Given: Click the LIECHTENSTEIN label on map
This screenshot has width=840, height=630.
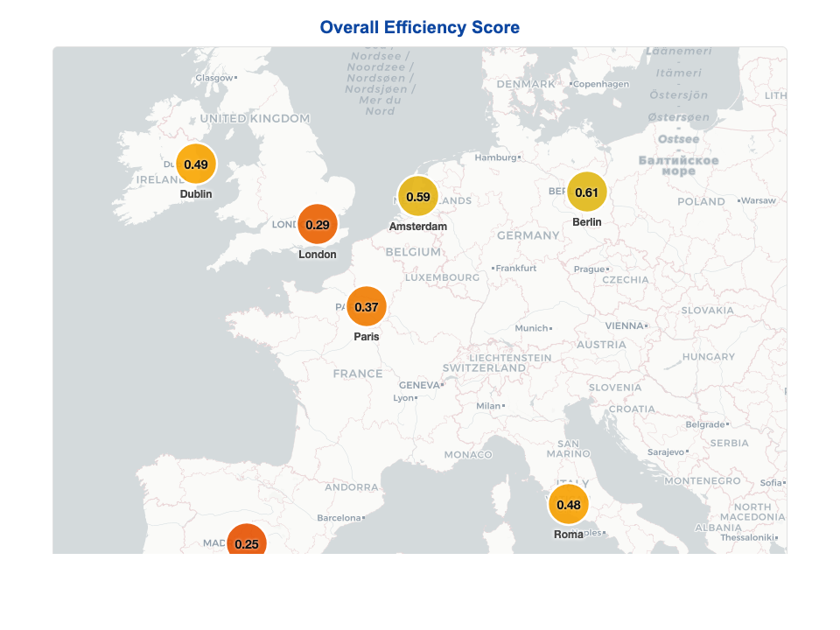Looking at the screenshot, I should coord(510,358).
